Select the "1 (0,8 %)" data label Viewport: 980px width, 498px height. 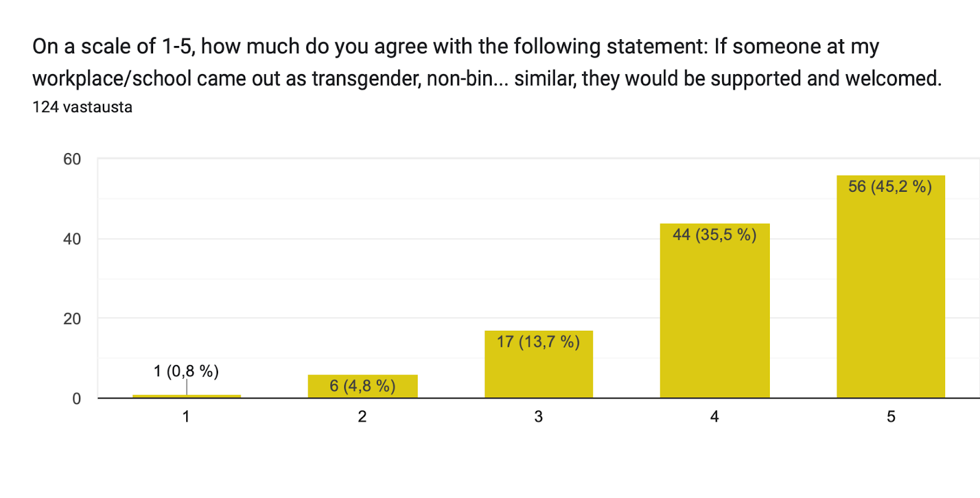[x=186, y=371]
